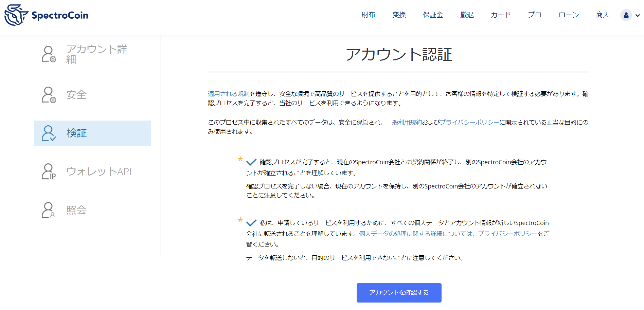Click the 安全 sidebar security icon
Screen dimensions: 644x310
click(49, 95)
